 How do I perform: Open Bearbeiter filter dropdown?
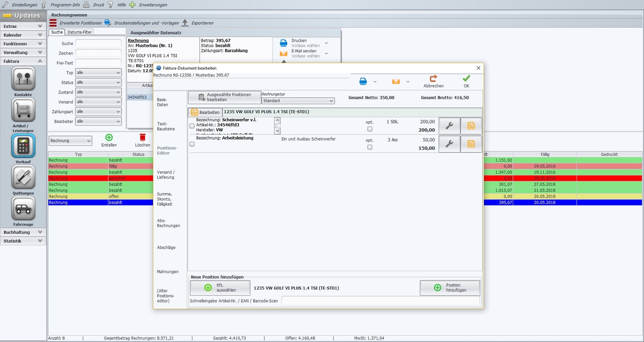(98, 121)
